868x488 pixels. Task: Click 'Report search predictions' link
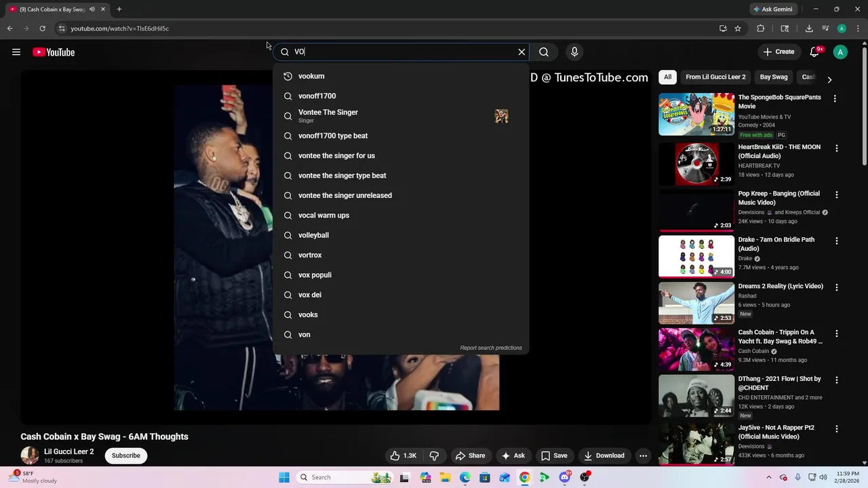click(x=491, y=348)
